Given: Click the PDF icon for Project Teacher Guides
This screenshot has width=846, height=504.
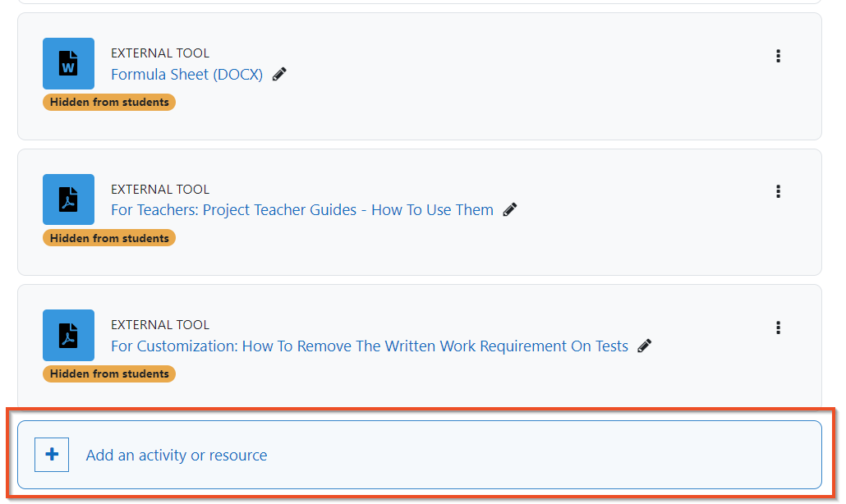Looking at the screenshot, I should [68, 199].
